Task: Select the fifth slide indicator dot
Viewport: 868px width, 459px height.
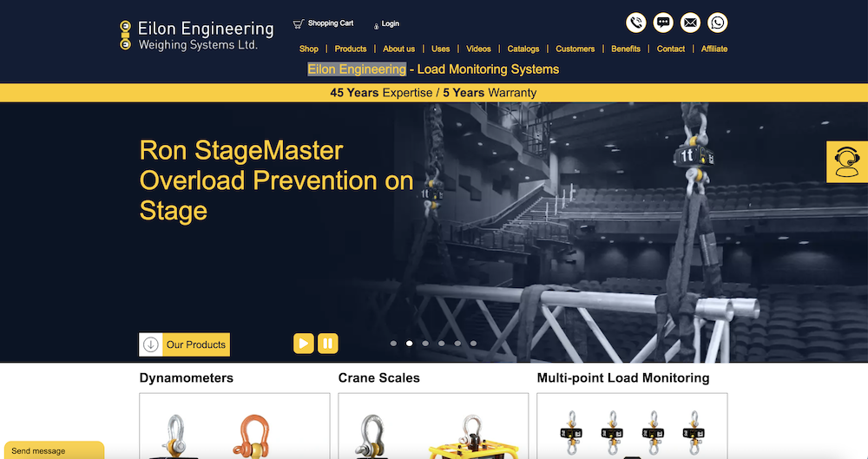Action: pos(457,344)
